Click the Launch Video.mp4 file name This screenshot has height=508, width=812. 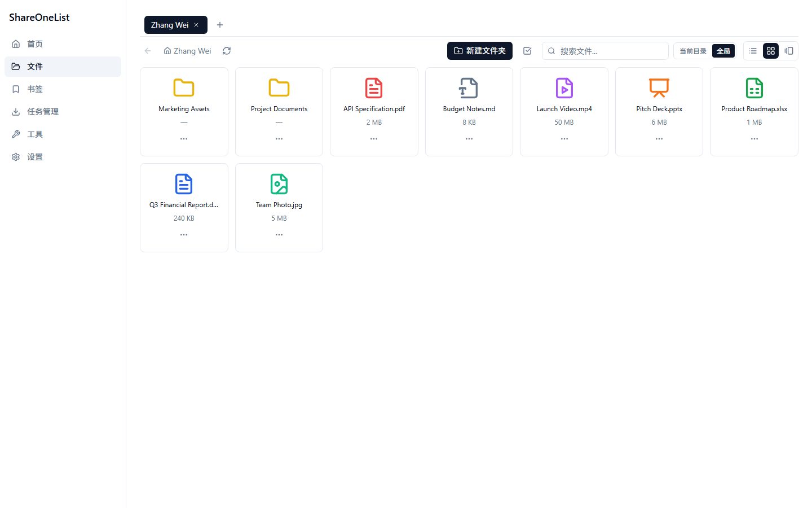tap(564, 109)
